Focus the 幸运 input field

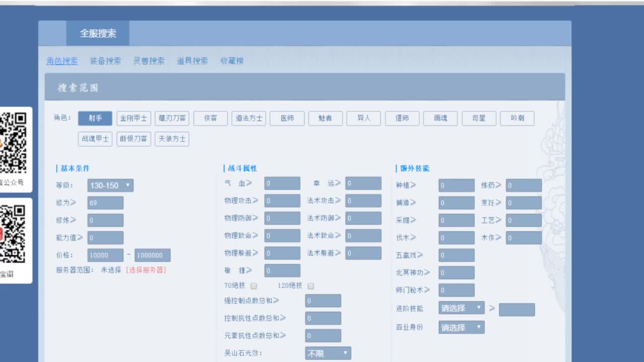tap(363, 184)
